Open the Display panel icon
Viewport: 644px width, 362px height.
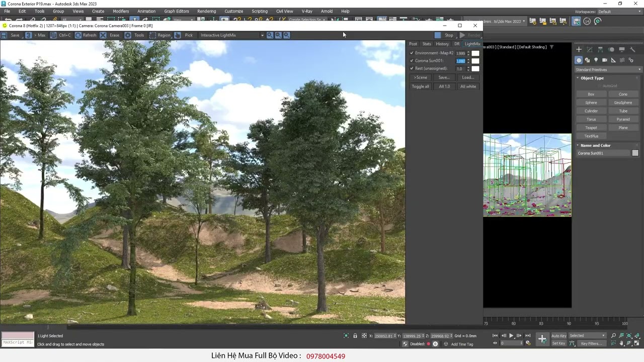622,49
